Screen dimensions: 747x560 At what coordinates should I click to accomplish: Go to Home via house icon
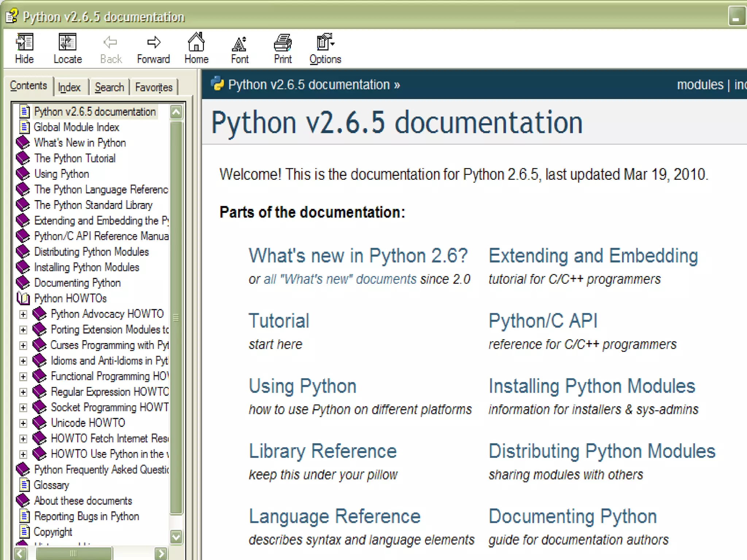point(196,42)
